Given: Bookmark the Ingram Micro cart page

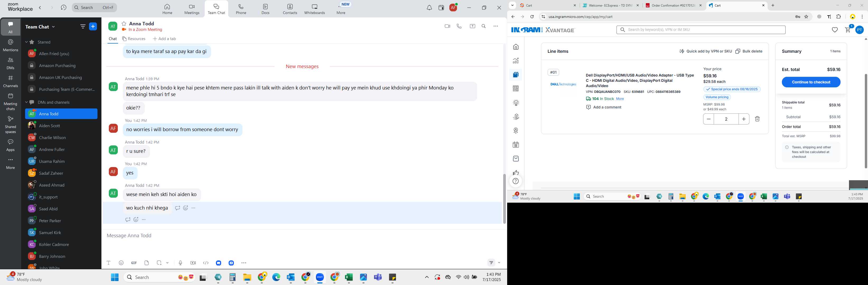Looking at the screenshot, I should (806, 16).
